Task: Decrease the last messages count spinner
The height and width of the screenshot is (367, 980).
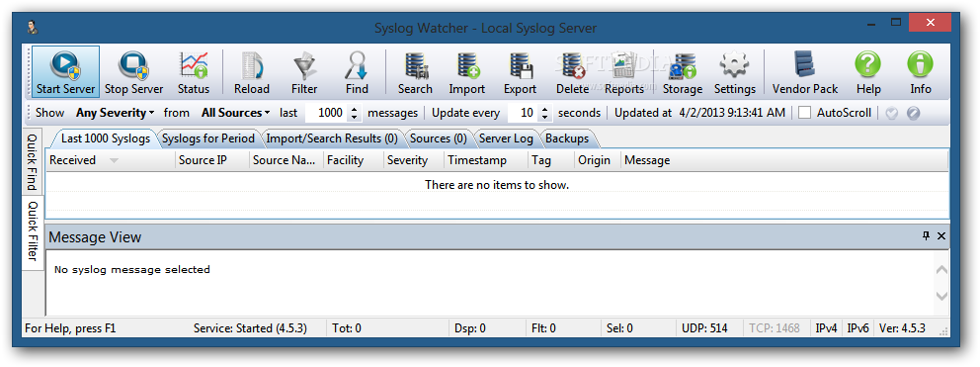Action: click(x=355, y=117)
